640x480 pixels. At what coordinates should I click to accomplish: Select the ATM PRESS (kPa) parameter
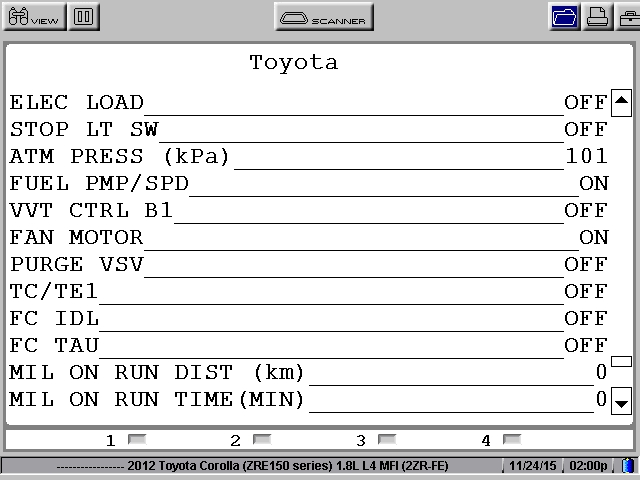point(309,156)
